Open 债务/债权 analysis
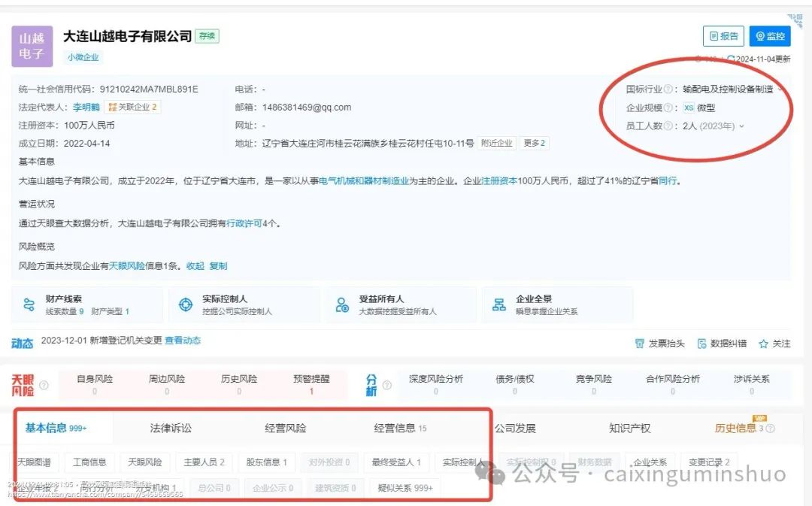This screenshot has width=812, height=506. point(515,384)
